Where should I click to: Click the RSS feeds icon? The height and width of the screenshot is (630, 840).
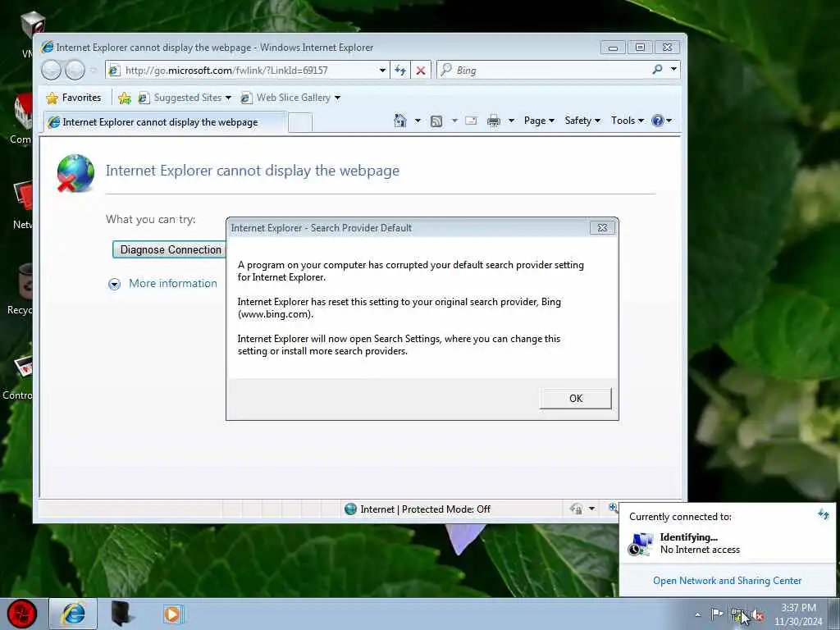pyautogui.click(x=436, y=121)
